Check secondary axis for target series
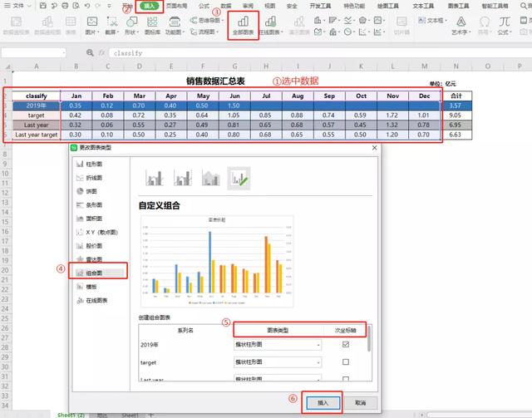The height and width of the screenshot is (418, 532). pos(346,362)
